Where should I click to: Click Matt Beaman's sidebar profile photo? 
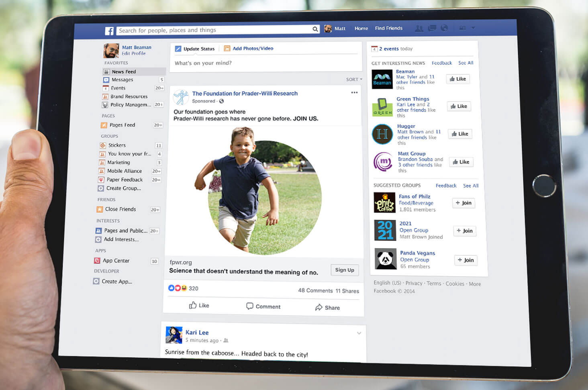(x=111, y=51)
